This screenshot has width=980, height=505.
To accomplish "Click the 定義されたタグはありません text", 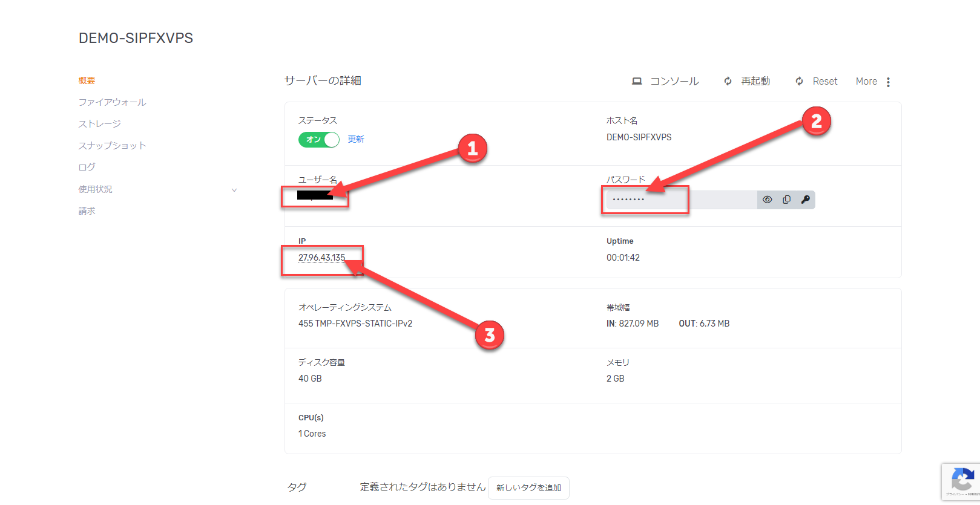I will tap(423, 487).
